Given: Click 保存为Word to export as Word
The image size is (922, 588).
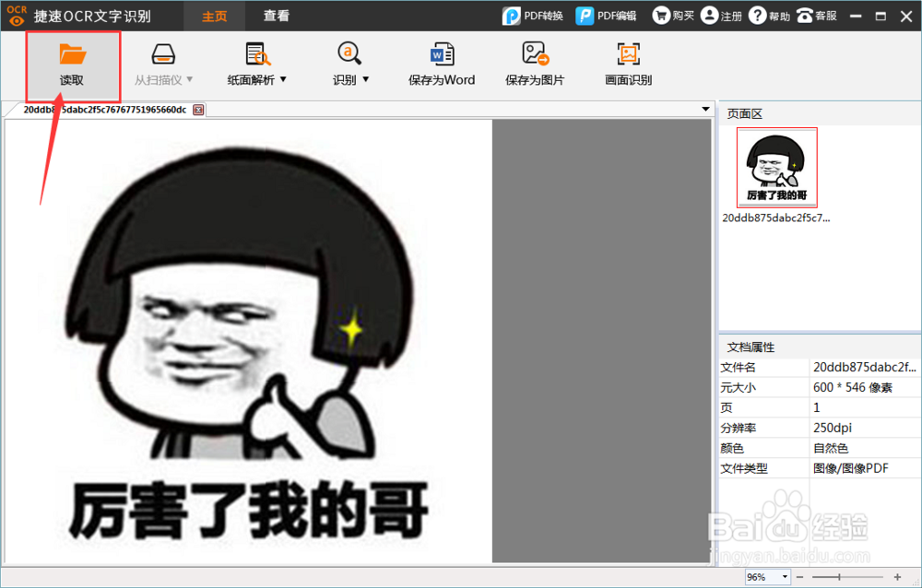Looking at the screenshot, I should coord(442,63).
